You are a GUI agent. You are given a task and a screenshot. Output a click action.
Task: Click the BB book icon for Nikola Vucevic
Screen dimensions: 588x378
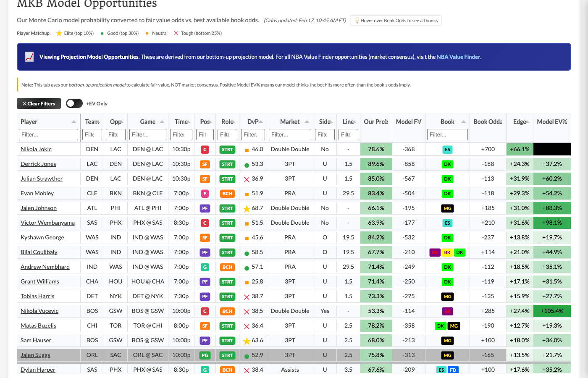pos(447,311)
